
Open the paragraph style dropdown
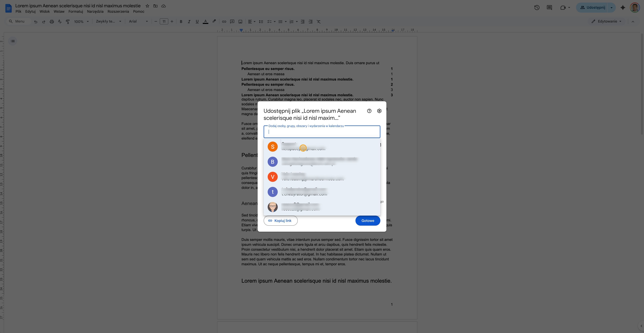tap(109, 22)
